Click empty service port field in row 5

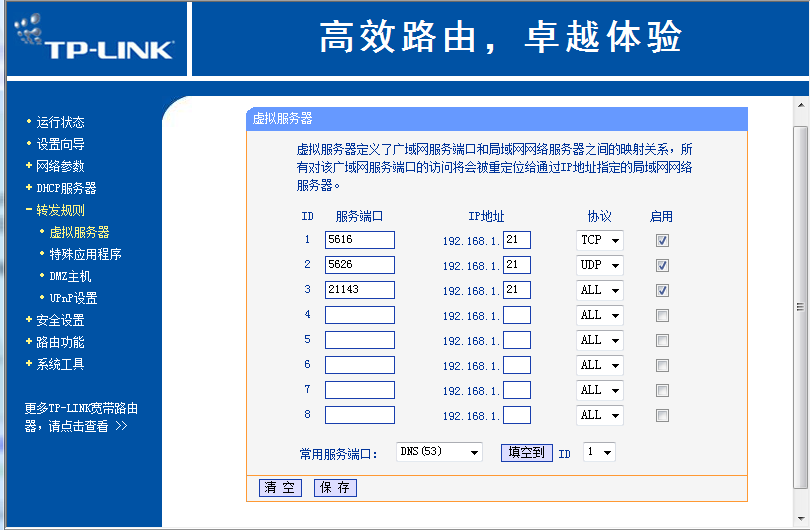pyautogui.click(x=360, y=340)
